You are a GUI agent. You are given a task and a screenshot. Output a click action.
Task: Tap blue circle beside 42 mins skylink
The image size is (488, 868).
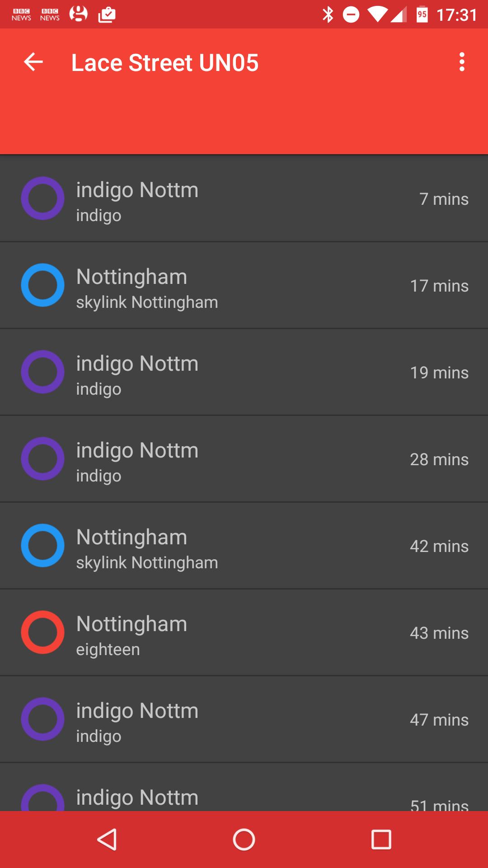43,546
